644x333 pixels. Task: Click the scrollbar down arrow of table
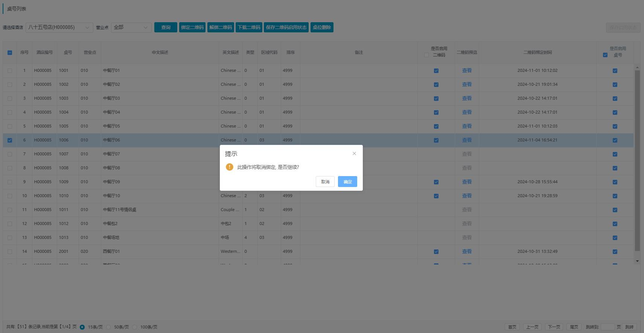point(637,261)
